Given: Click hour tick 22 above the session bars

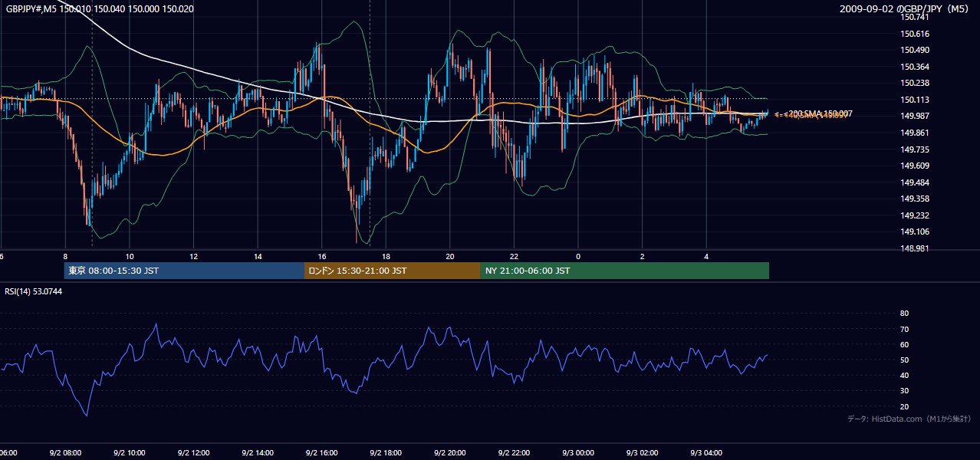Looking at the screenshot, I should 514,256.
